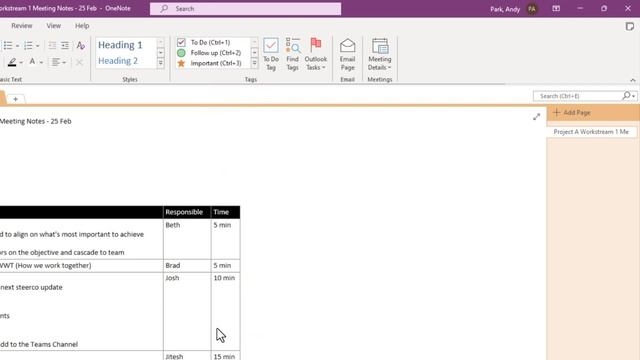The image size is (640, 360).
Task: Clear all formatting icon
Action: pyautogui.click(x=80, y=46)
